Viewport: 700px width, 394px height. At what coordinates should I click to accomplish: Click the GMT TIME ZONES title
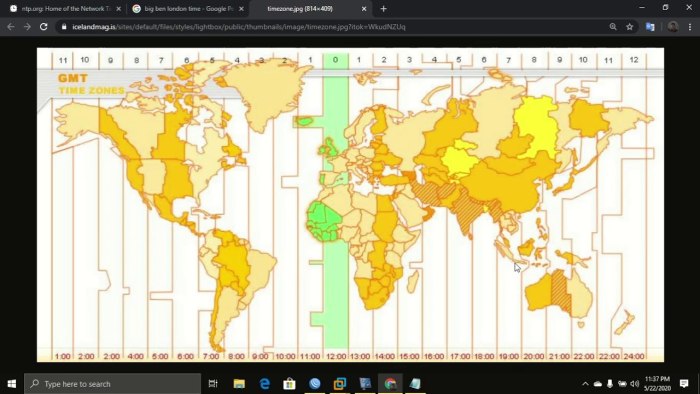[91, 84]
